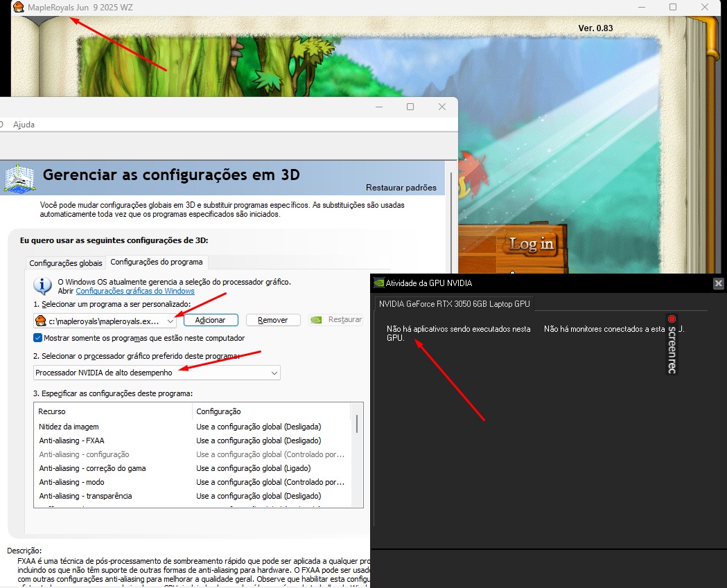Open the Ajuda menu
The image size is (727, 588).
[x=24, y=125]
